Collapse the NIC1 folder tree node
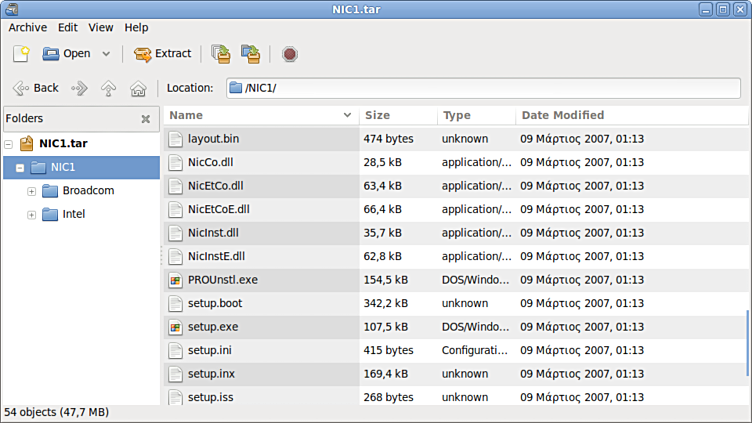The image size is (752, 423). (x=20, y=167)
